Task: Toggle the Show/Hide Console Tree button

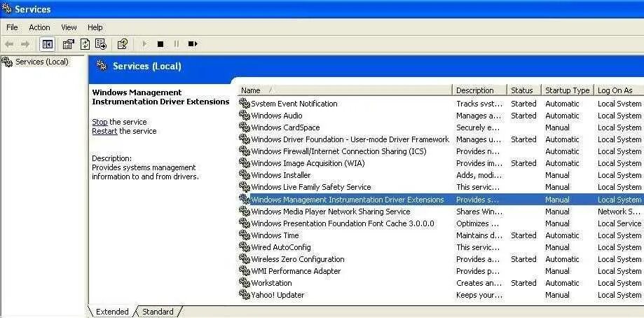Action: tap(47, 44)
